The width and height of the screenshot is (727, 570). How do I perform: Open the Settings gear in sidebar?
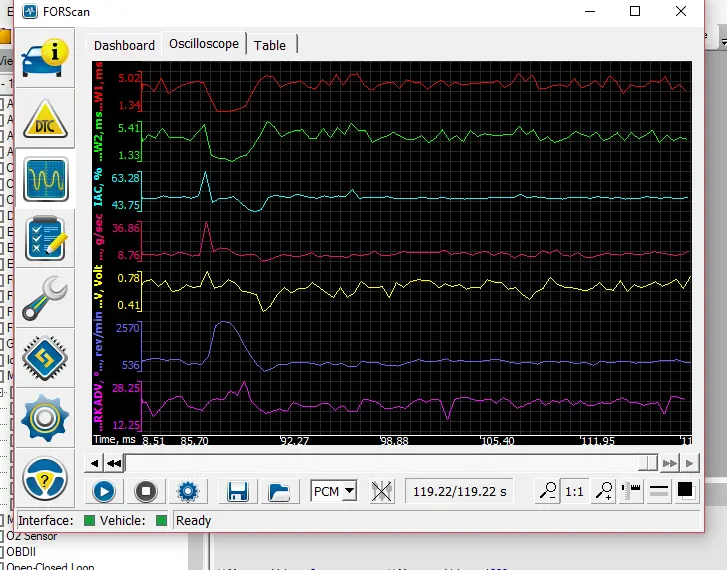[x=45, y=418]
